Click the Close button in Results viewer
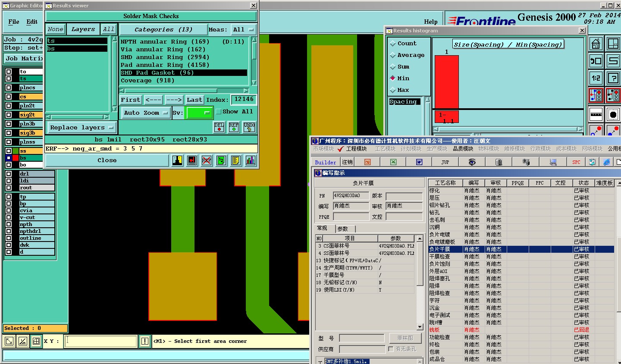The image size is (621, 364). (x=107, y=160)
